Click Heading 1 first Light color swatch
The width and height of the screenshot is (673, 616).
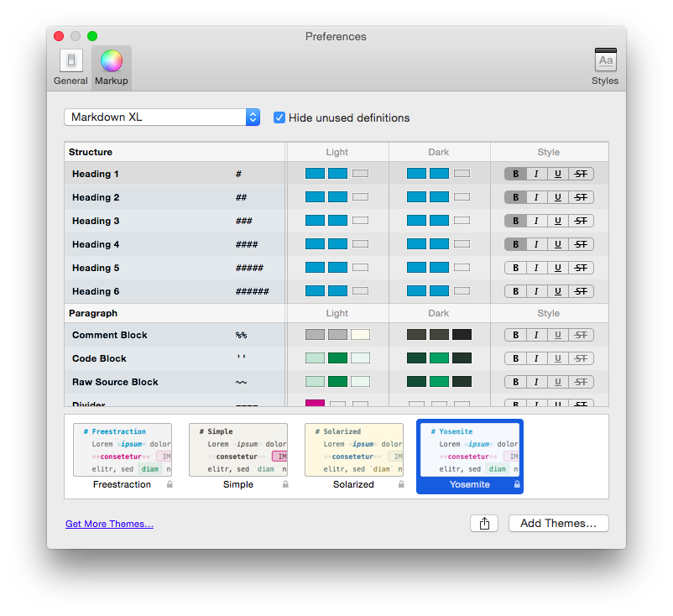315,174
